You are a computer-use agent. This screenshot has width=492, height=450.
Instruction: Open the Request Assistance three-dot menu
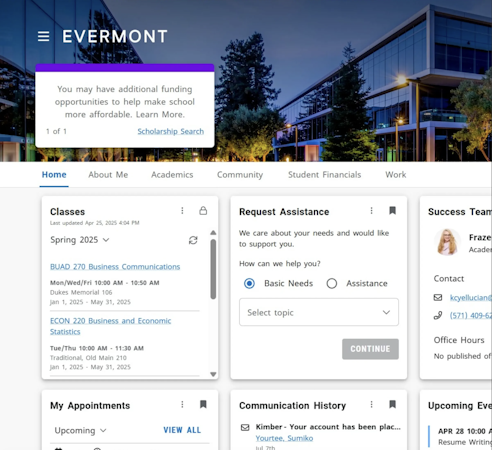[371, 211]
